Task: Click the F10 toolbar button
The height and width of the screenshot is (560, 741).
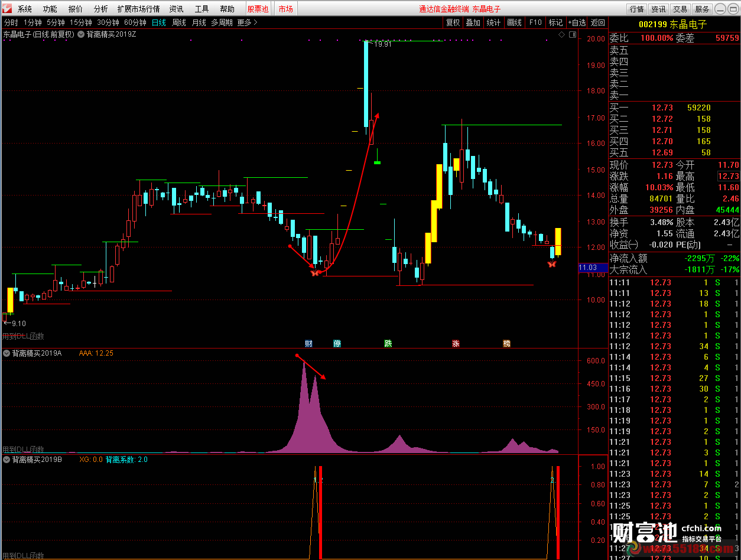Action: (x=535, y=22)
